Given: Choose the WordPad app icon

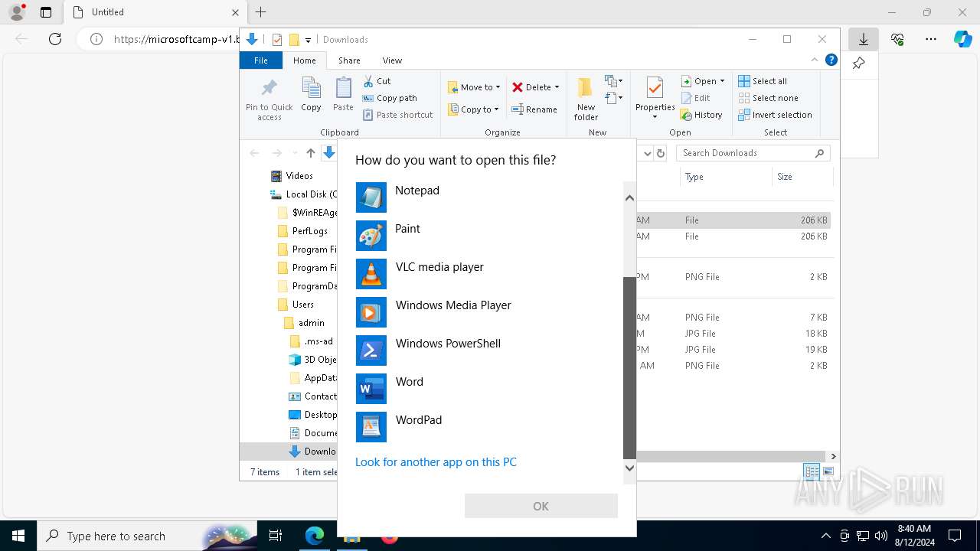Looking at the screenshot, I should point(371,427).
